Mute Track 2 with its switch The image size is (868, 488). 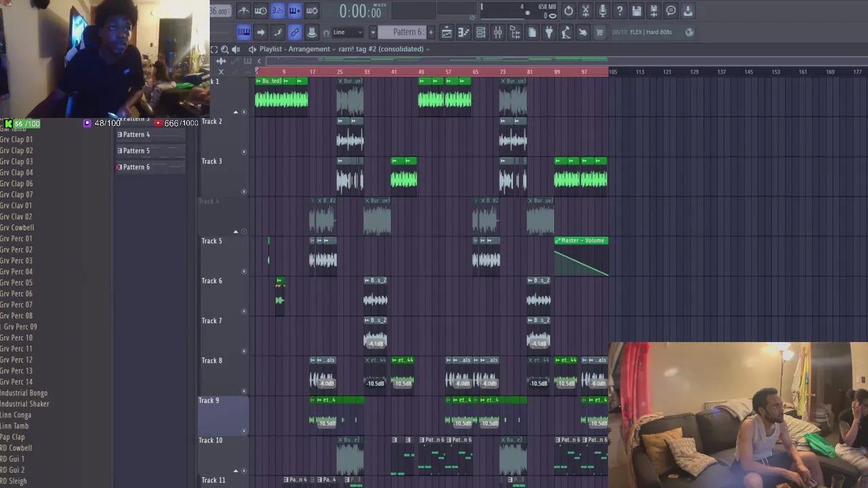tap(244, 152)
